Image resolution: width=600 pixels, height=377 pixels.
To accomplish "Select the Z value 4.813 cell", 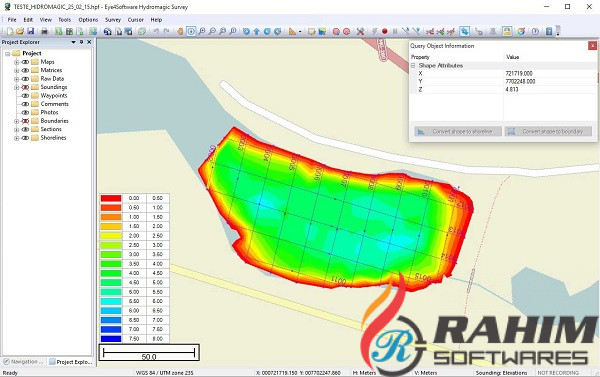I will tap(550, 90).
